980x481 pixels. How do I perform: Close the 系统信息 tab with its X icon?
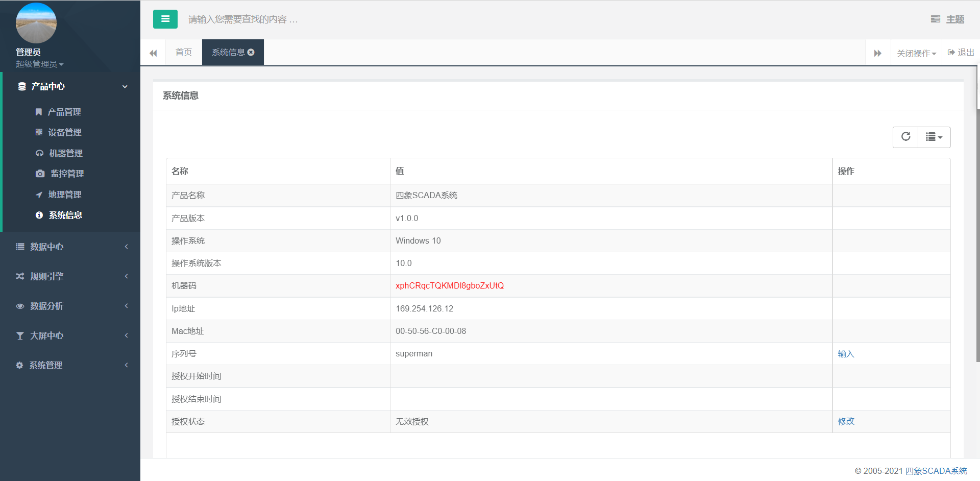pyautogui.click(x=251, y=52)
